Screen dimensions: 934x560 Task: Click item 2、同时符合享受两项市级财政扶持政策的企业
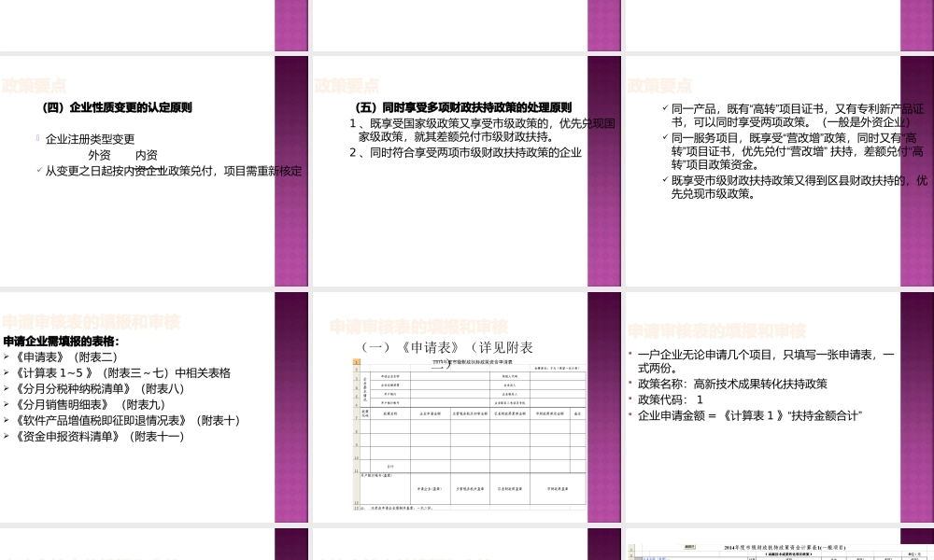465,153
